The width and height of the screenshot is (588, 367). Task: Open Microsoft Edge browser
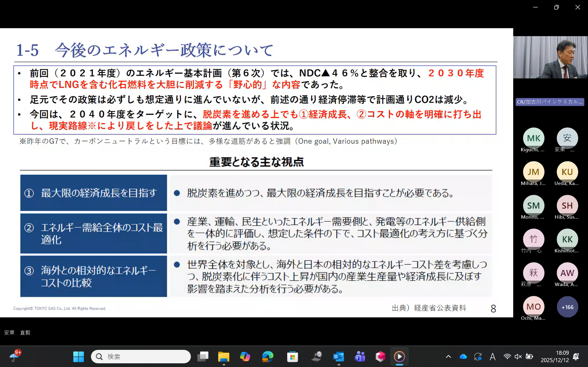point(267,356)
